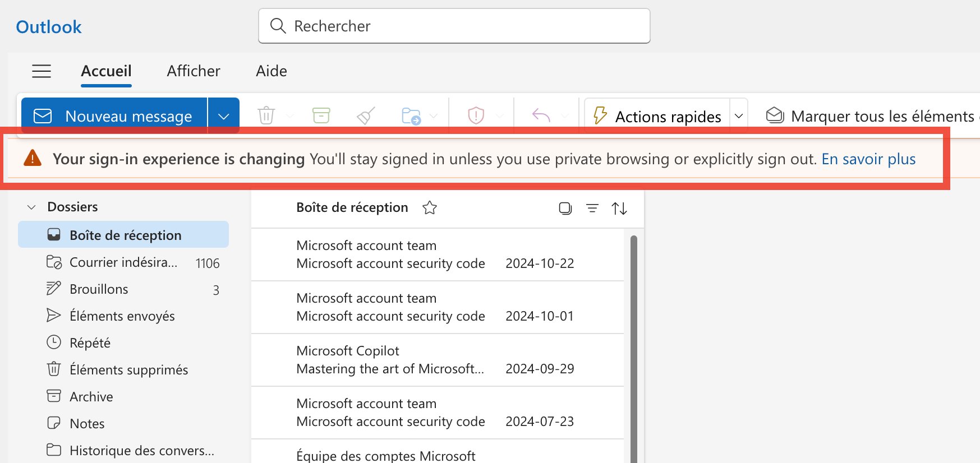980x463 pixels.
Task: Switch to the Afficher tab
Action: pyautogui.click(x=194, y=71)
